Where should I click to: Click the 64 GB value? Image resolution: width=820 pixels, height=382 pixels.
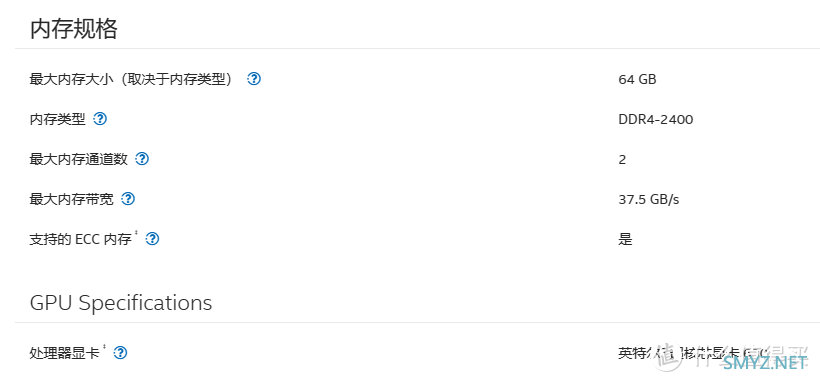pos(637,80)
